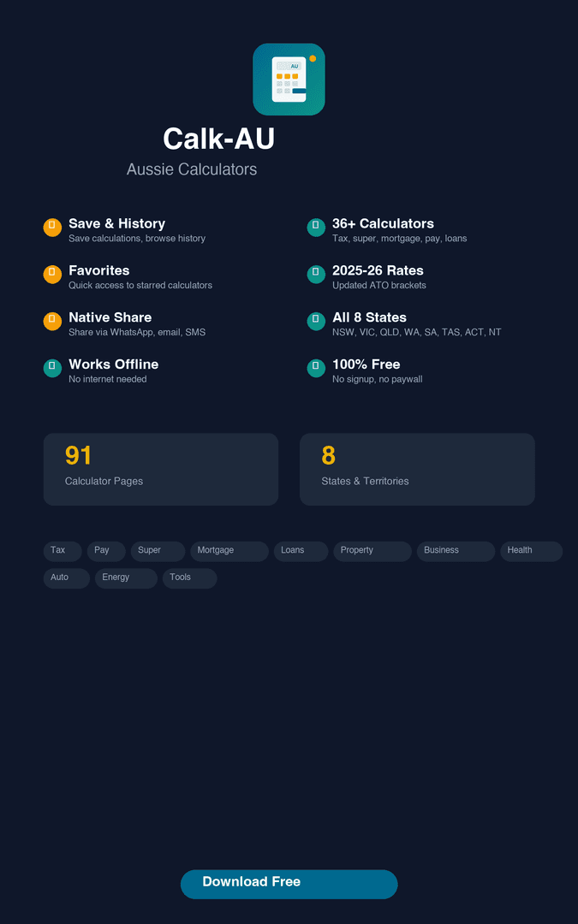Viewport: 578px width, 924px height.
Task: Click the Favorites heading
Action: coord(99,270)
